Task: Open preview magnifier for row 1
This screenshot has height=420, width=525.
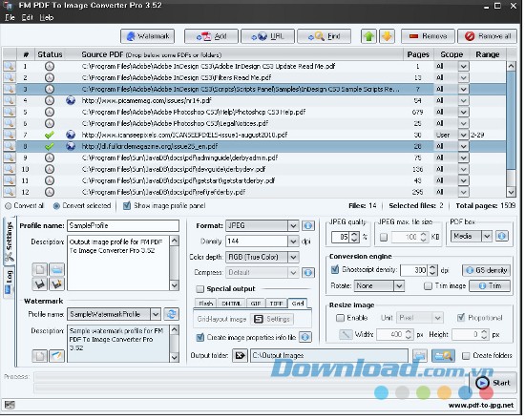Action: point(10,66)
